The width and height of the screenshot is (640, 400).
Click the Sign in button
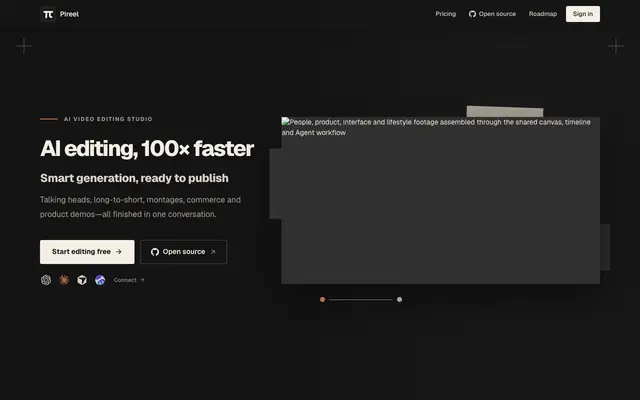point(582,14)
